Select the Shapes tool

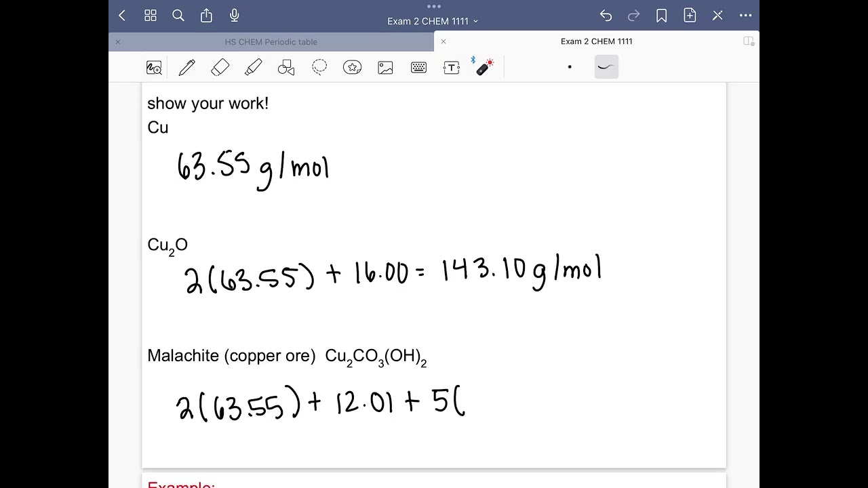coord(286,67)
